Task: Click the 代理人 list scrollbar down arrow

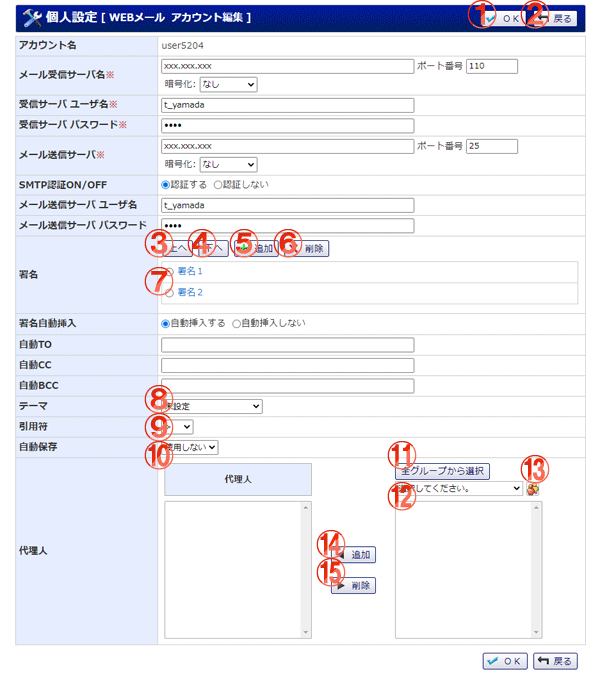Action: [x=306, y=632]
